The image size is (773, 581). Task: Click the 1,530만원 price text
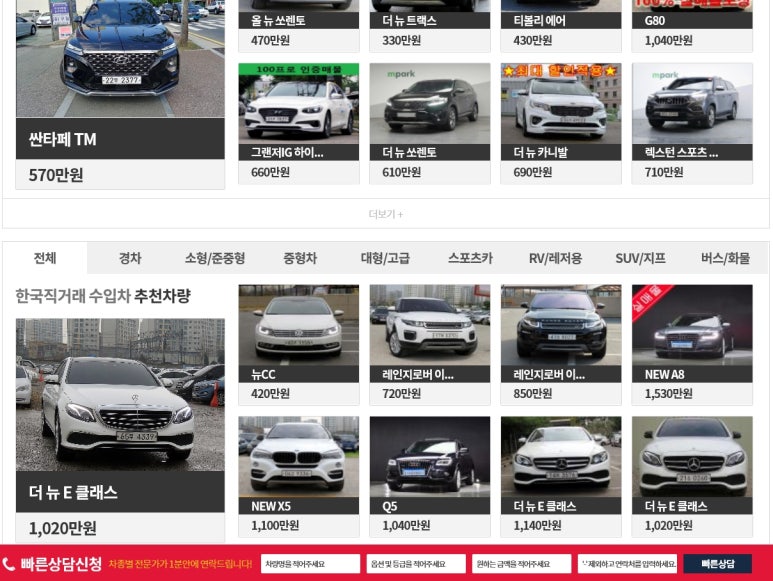[668, 394]
